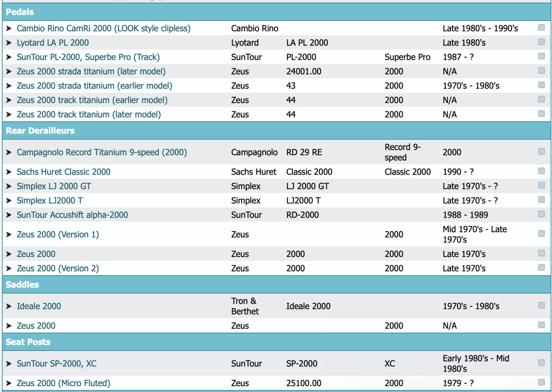Tick checkbox for Campagnolo Record Titanium 9-speed
The image size is (552, 392).
pyautogui.click(x=541, y=151)
